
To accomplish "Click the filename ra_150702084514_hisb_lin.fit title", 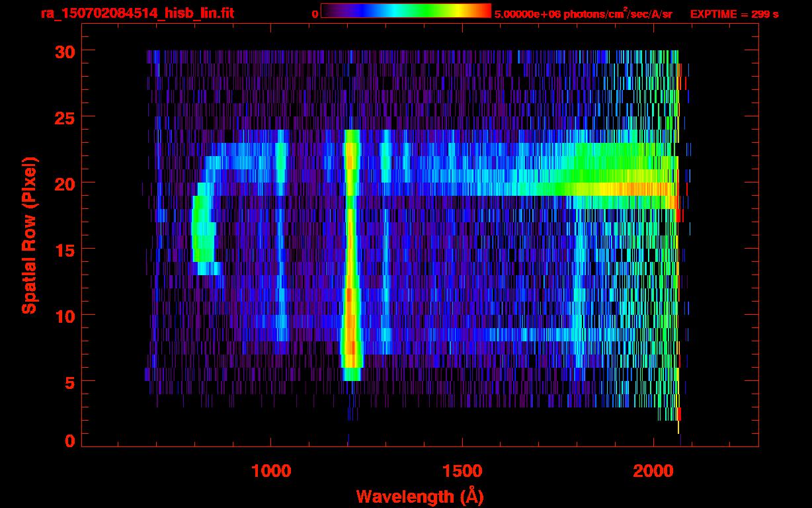I will (137, 13).
